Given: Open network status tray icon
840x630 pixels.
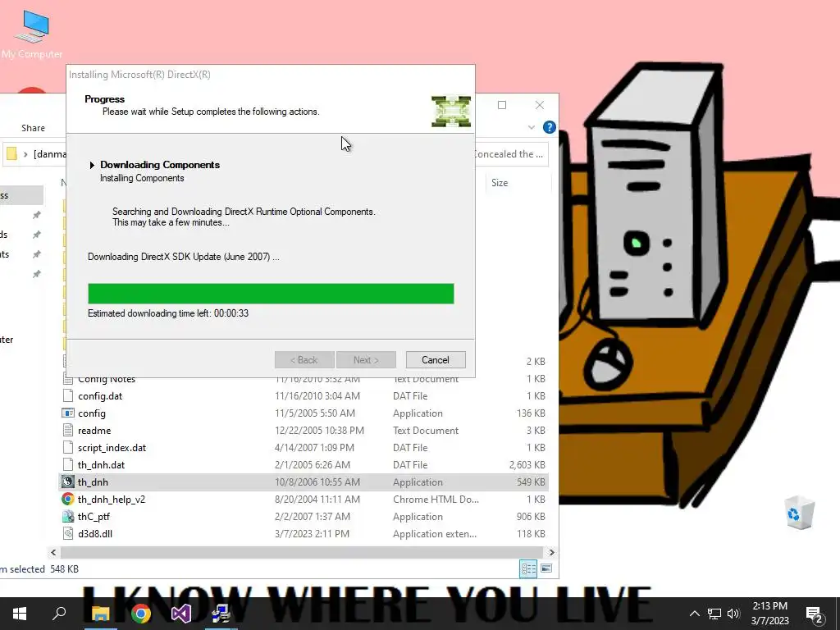Looking at the screenshot, I should pos(714,614).
